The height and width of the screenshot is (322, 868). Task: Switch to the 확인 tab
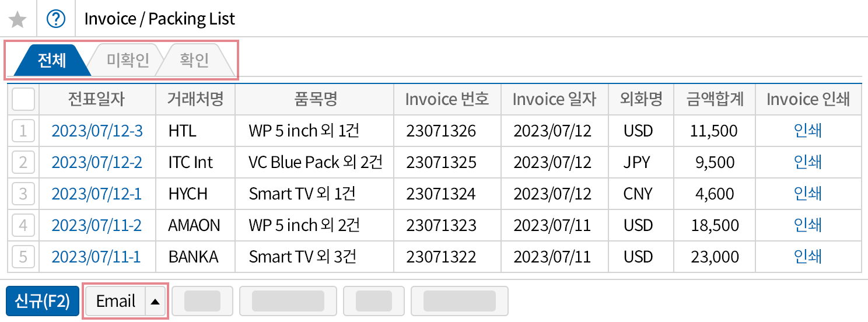pos(195,60)
